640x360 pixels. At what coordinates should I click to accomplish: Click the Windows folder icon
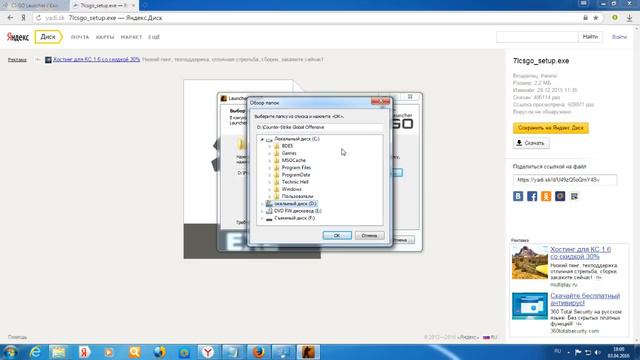[x=277, y=189]
